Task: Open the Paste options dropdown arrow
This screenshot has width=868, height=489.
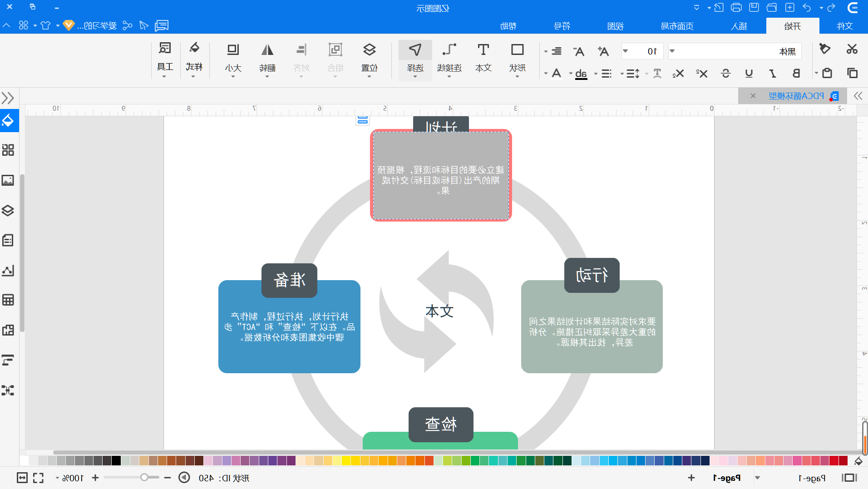Action: [x=817, y=73]
